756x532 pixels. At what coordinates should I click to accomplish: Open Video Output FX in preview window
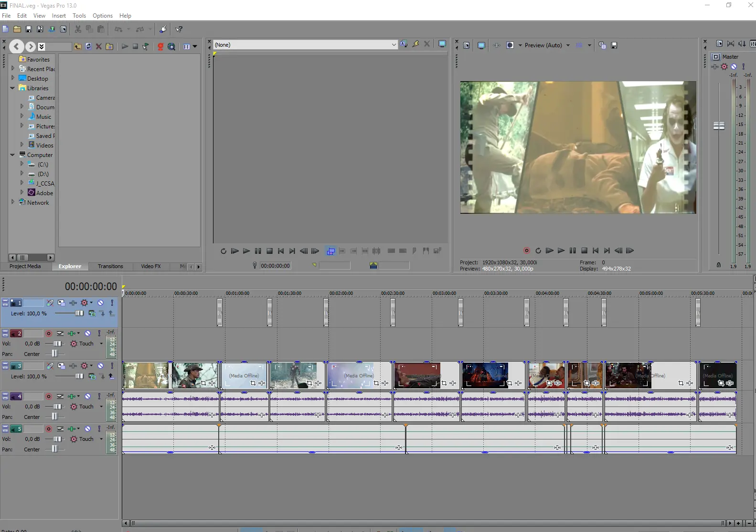click(497, 45)
